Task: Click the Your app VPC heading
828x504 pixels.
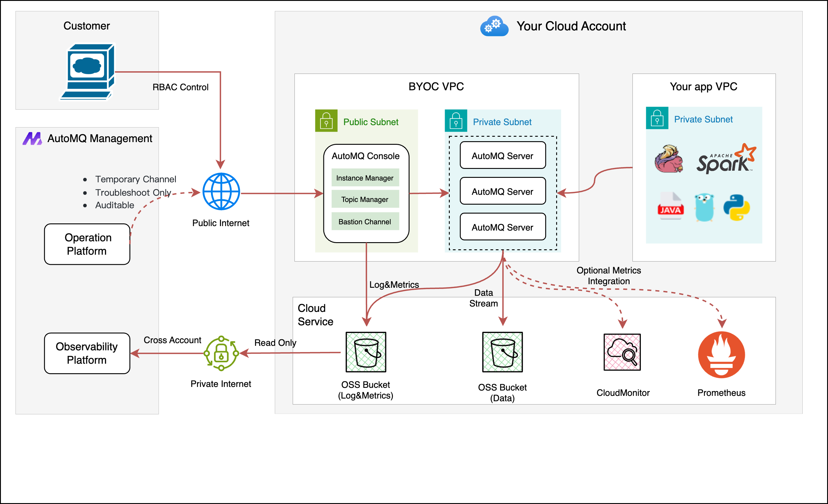Action: (704, 87)
